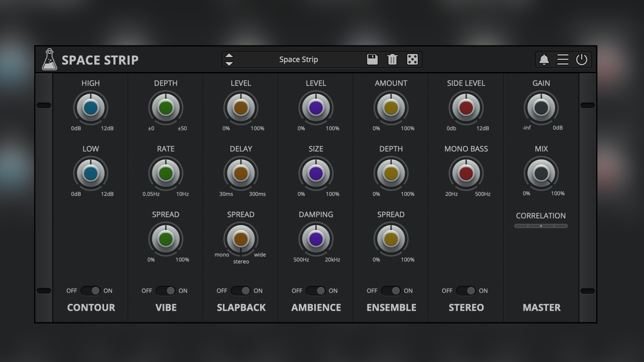Select the next preset with the down arrow
The width and height of the screenshot is (644, 362).
coord(229,64)
